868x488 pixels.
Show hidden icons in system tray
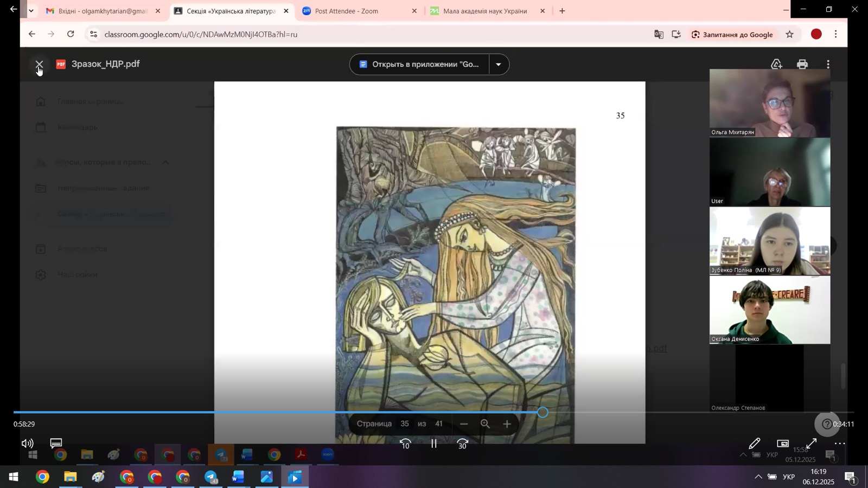pos(758,477)
